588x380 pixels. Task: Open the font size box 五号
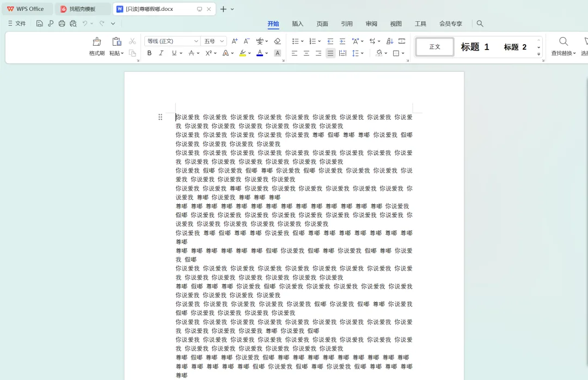pos(214,41)
